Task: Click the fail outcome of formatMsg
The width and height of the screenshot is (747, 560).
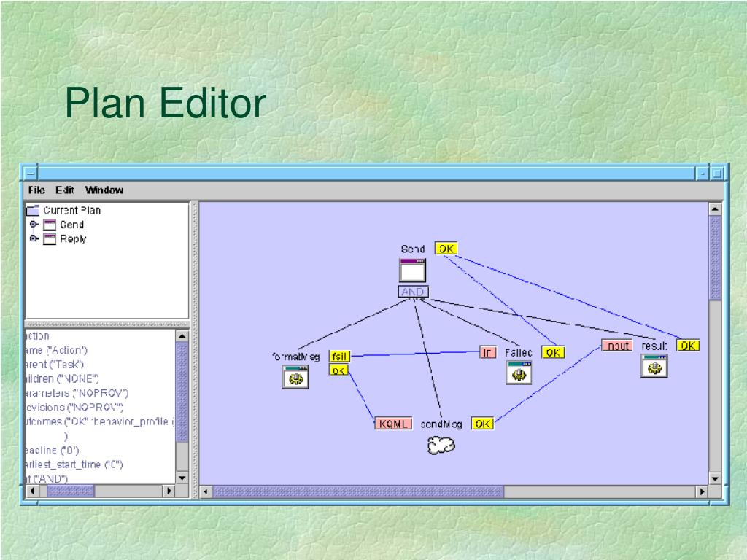Action: click(339, 356)
